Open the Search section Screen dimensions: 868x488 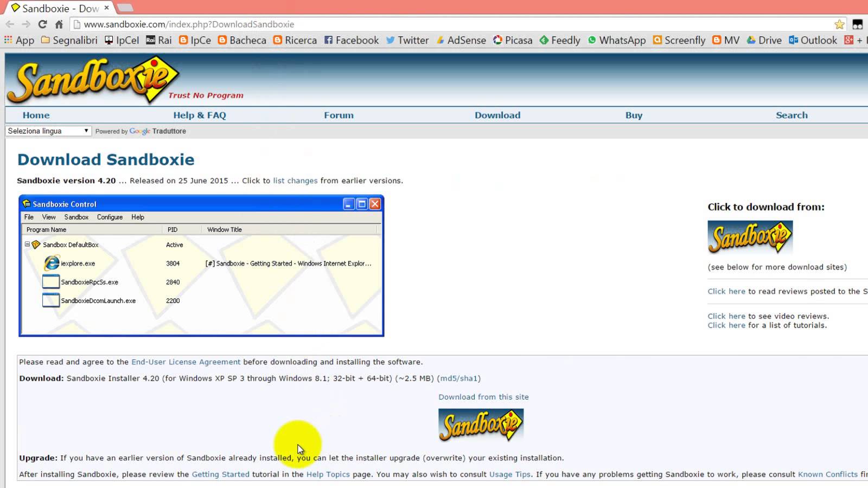(x=792, y=115)
